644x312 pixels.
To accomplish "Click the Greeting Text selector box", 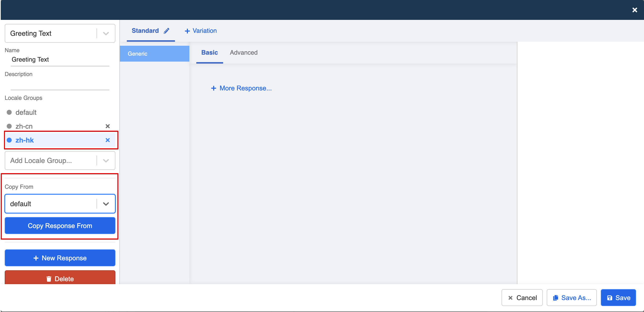I will pos(60,34).
